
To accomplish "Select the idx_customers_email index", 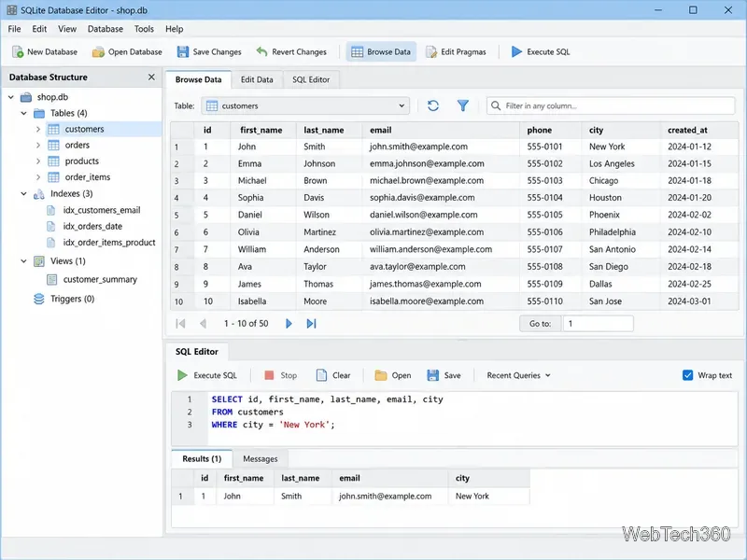I will click(102, 210).
